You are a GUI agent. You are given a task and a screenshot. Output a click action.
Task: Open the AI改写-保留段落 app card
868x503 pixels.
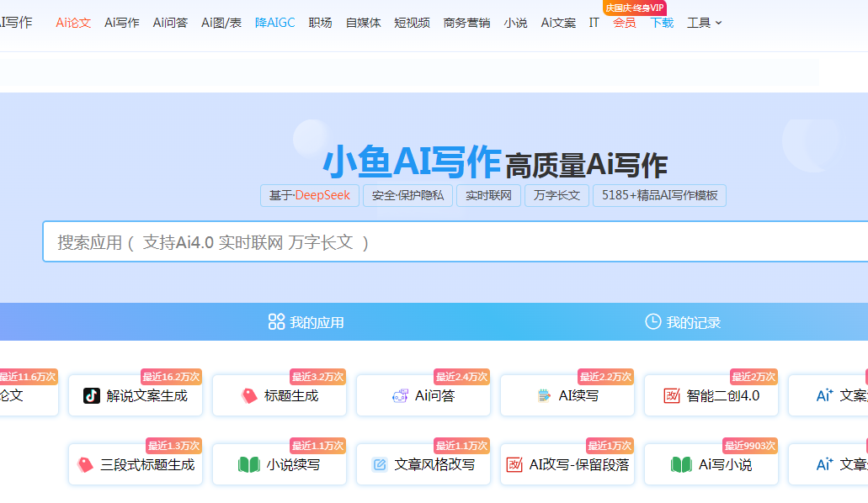click(567, 465)
